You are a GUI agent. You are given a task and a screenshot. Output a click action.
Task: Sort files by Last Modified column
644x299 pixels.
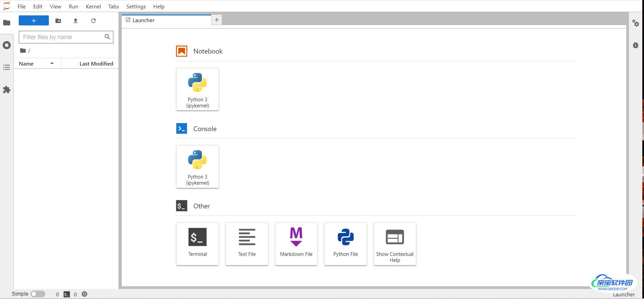pos(90,64)
